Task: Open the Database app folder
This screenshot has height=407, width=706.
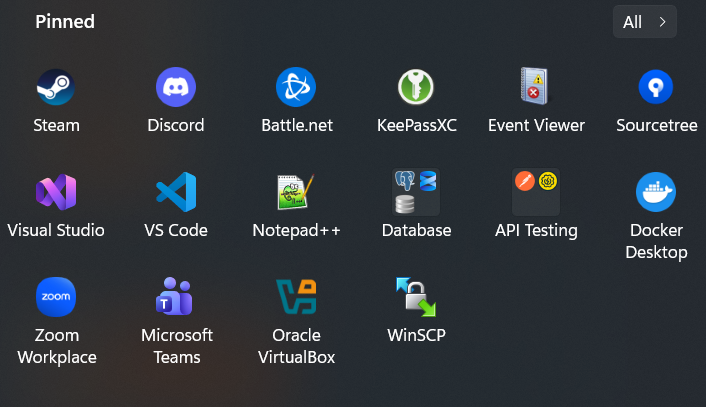Action: point(416,192)
